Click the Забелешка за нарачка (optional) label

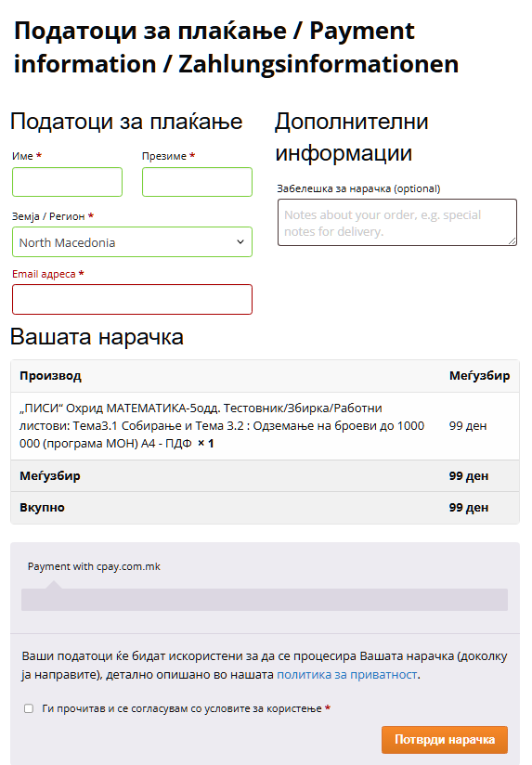[x=358, y=188]
